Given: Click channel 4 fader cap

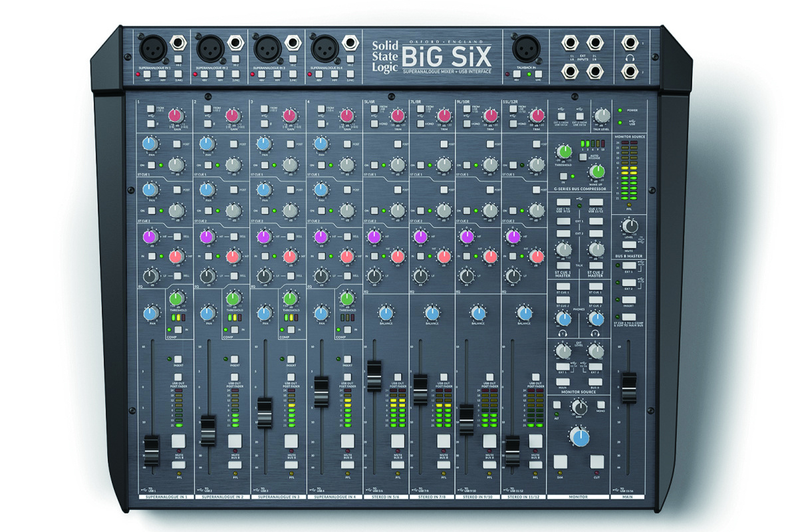Looking at the screenshot, I should (321, 392).
